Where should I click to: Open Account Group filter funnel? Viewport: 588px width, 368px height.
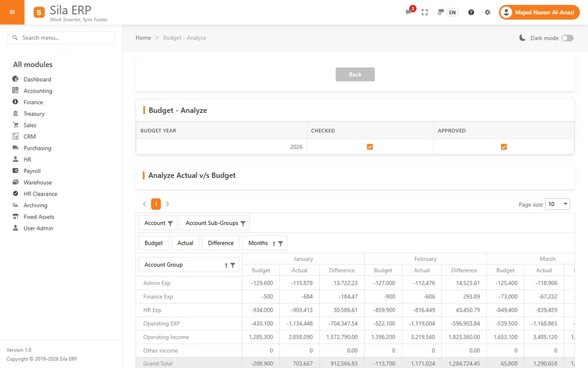click(233, 266)
